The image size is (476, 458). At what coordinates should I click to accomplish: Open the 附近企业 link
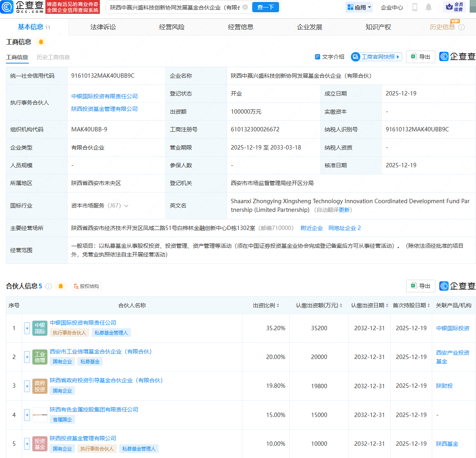[311, 228]
